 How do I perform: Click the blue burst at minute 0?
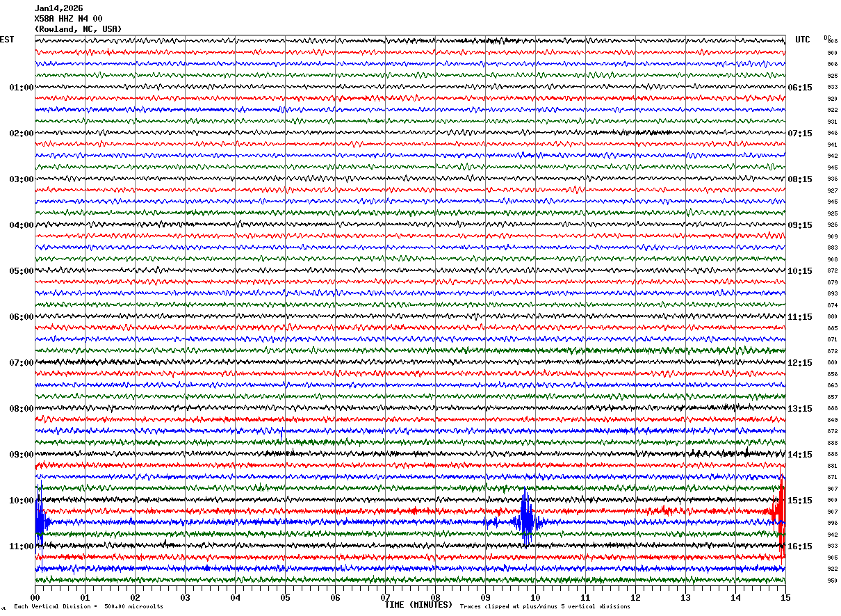(40, 521)
